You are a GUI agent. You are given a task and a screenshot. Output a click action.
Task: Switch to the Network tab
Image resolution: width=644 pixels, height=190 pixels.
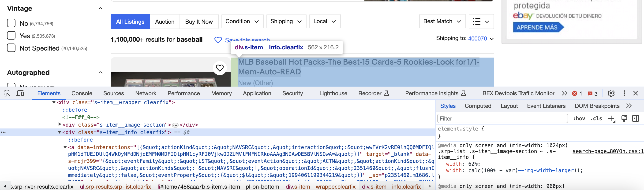pos(146,93)
